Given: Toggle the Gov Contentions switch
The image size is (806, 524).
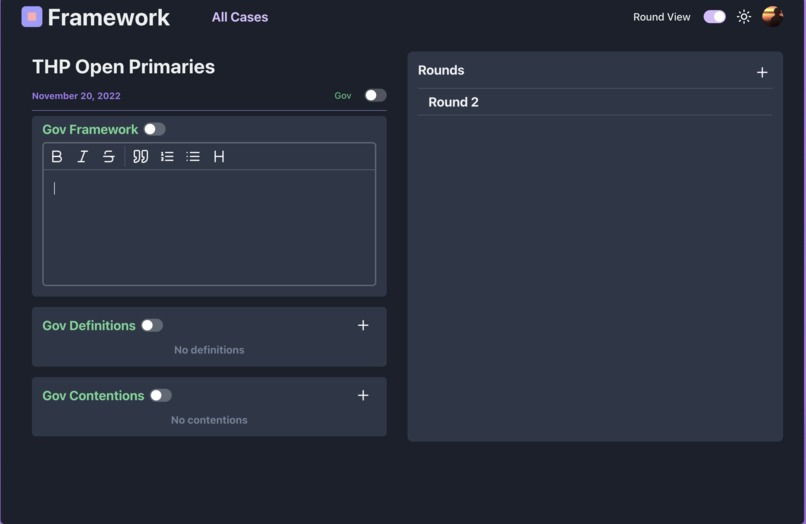Looking at the screenshot, I should [160, 395].
